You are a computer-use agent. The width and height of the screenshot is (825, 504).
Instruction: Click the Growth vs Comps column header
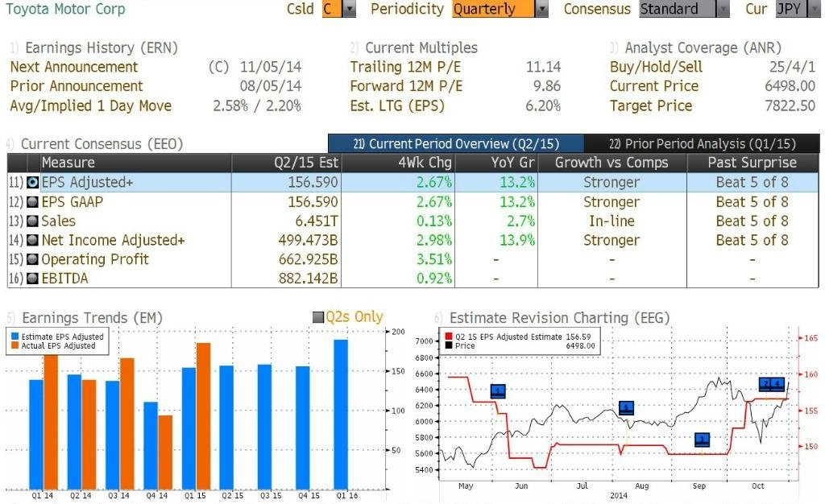click(x=611, y=163)
